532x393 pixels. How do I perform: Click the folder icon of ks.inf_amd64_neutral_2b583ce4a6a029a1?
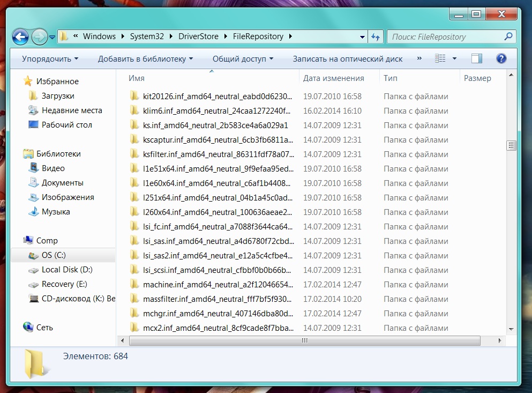click(134, 125)
